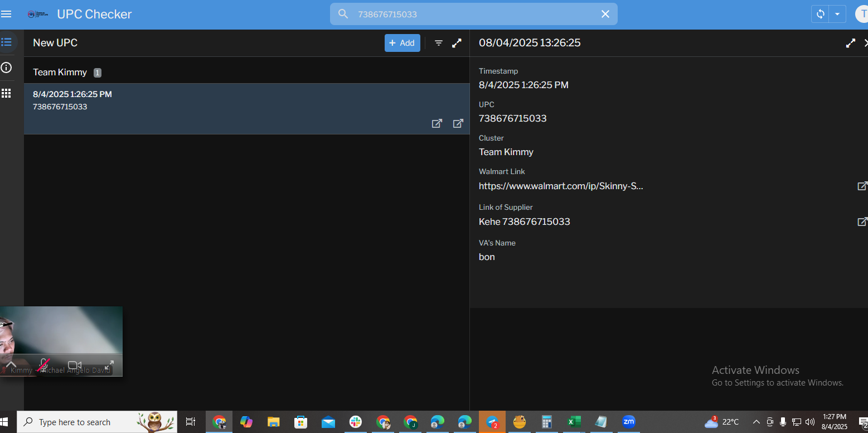The image size is (868, 433).
Task: Select the 738676715033 list record
Action: tap(223, 100)
